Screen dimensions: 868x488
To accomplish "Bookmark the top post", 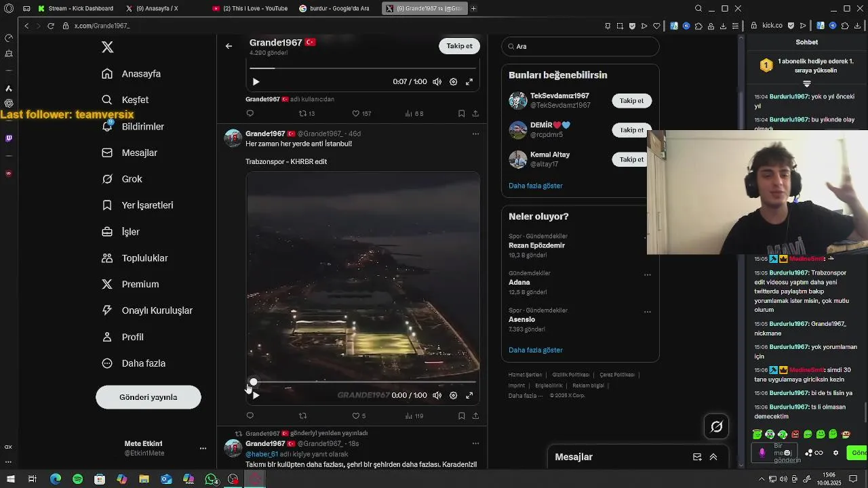I will [x=461, y=113].
